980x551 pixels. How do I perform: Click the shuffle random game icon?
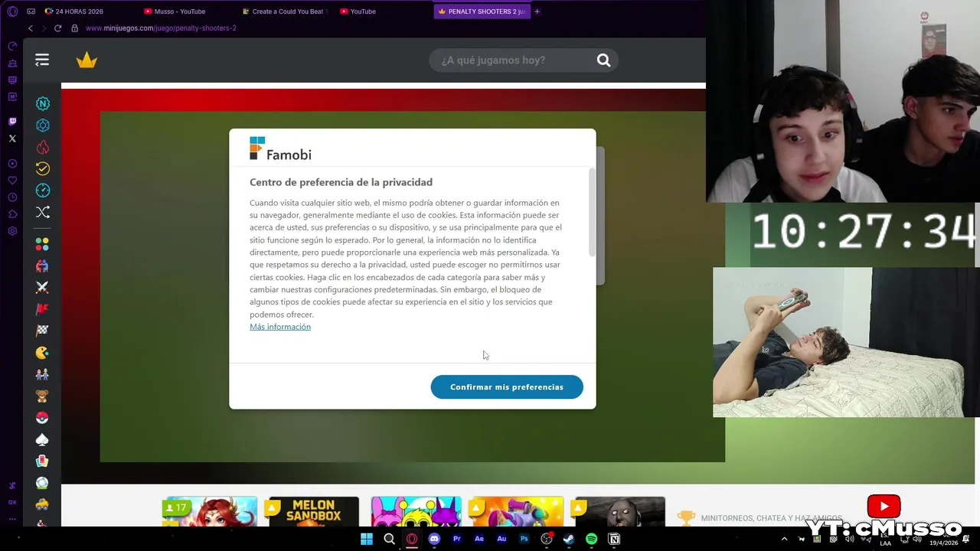point(43,212)
